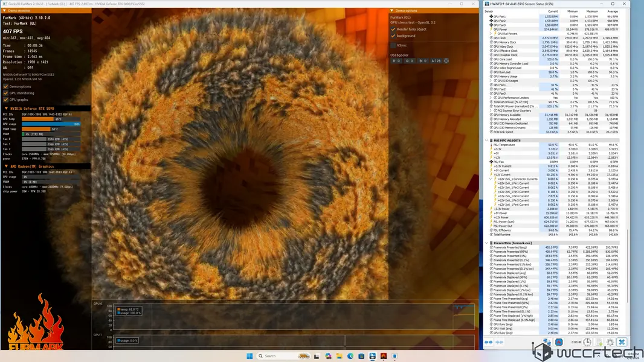Click HWiNFO expand columns arrows icon

pos(488,342)
